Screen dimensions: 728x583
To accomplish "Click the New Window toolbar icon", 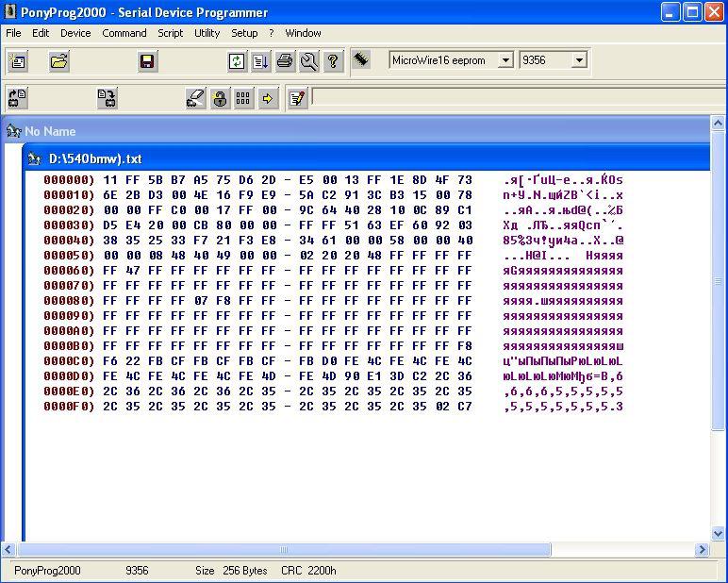I will tap(18, 61).
